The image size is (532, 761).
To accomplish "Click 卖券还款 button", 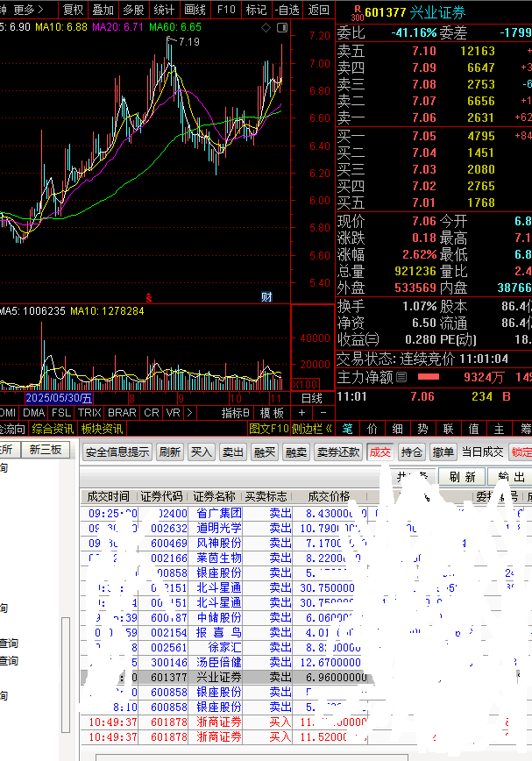I will click(x=338, y=452).
